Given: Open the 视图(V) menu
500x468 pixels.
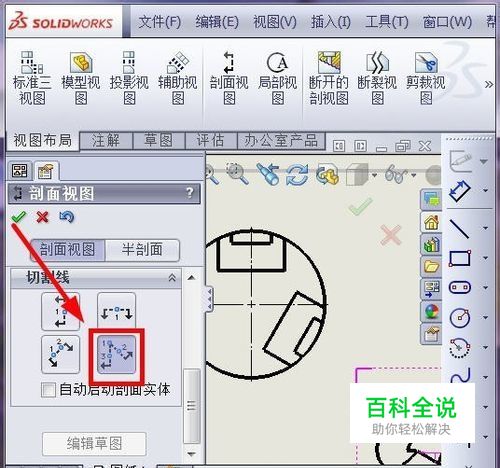Looking at the screenshot, I should 275,22.
